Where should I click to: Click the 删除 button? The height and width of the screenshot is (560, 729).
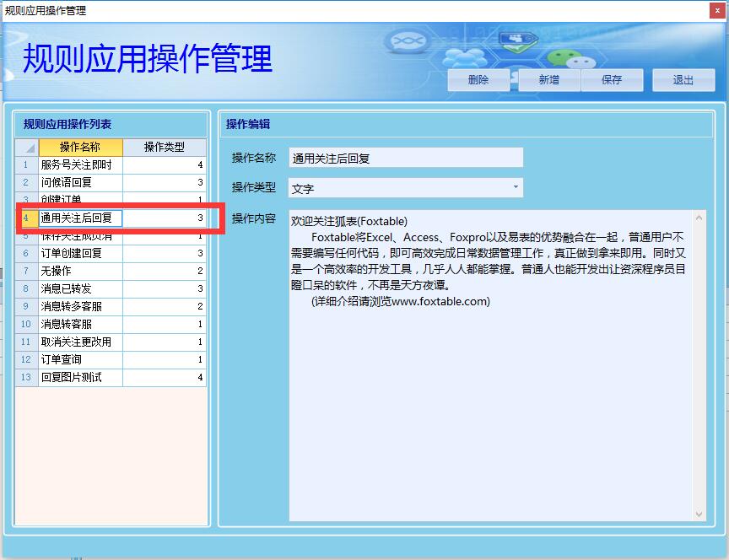(x=478, y=80)
